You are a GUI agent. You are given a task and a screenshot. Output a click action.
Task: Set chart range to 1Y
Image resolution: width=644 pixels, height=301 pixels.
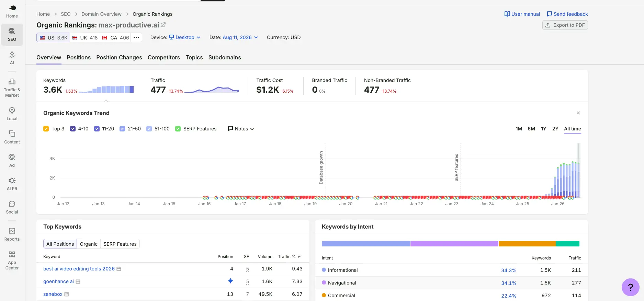(543, 129)
